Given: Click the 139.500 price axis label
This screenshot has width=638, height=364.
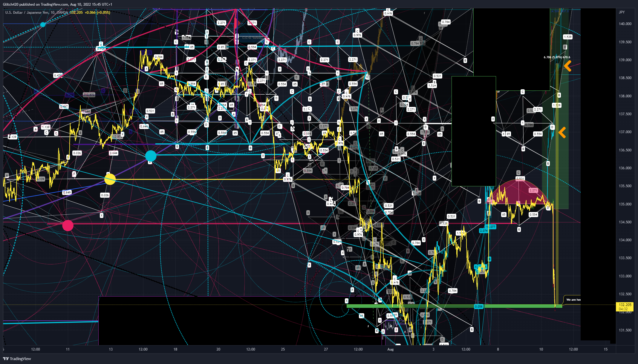Looking at the screenshot, I should pyautogui.click(x=625, y=42).
